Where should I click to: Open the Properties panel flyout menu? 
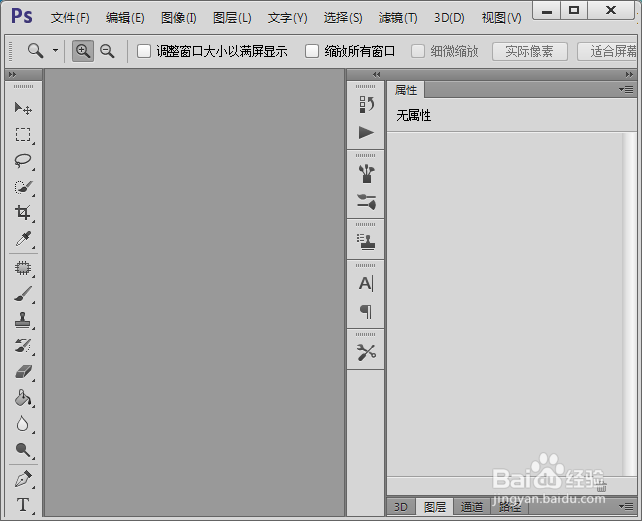click(x=626, y=89)
